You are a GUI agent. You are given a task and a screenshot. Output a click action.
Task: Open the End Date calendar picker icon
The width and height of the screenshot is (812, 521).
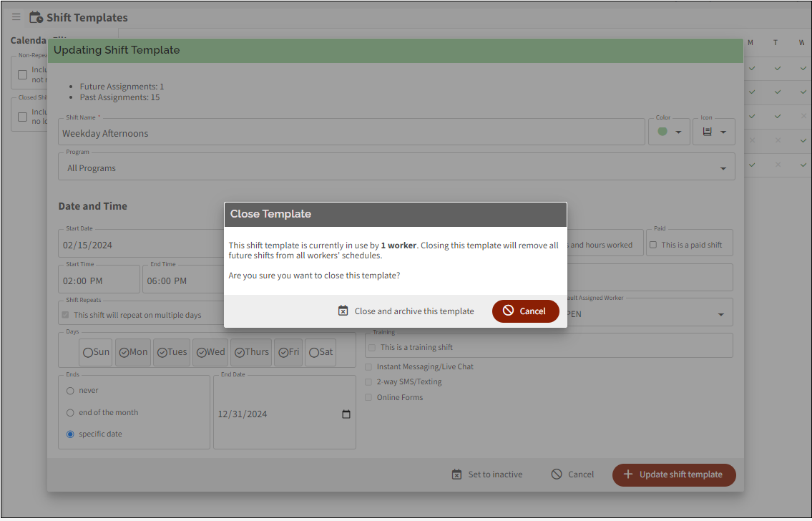(346, 414)
